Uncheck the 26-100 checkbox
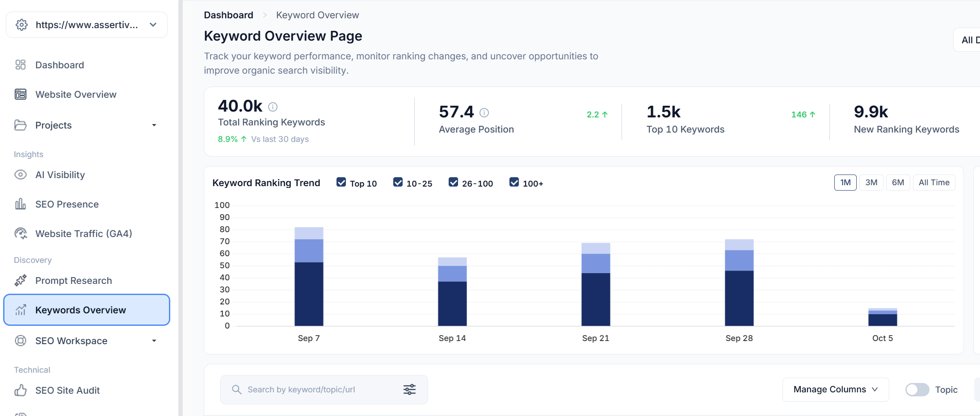The width and height of the screenshot is (980, 416). click(453, 182)
